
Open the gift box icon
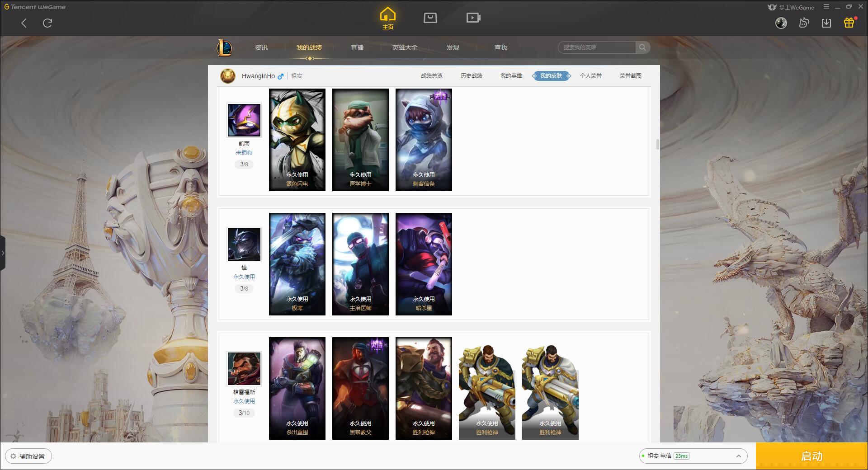(849, 23)
